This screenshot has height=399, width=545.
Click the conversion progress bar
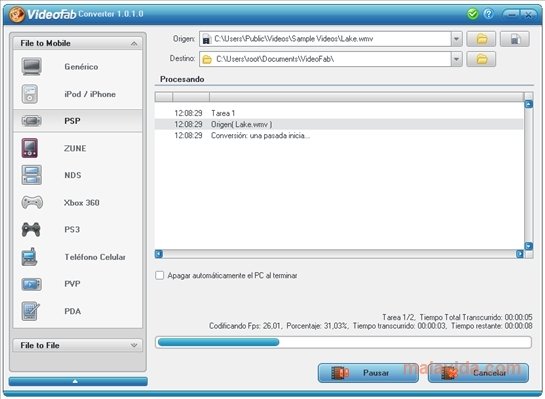click(x=343, y=342)
